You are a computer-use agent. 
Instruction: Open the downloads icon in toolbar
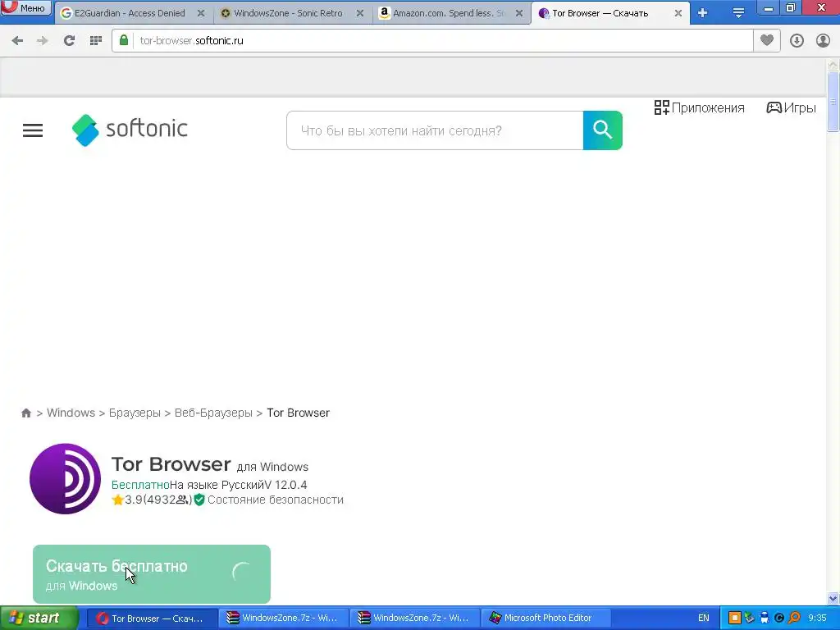pyautogui.click(x=797, y=41)
